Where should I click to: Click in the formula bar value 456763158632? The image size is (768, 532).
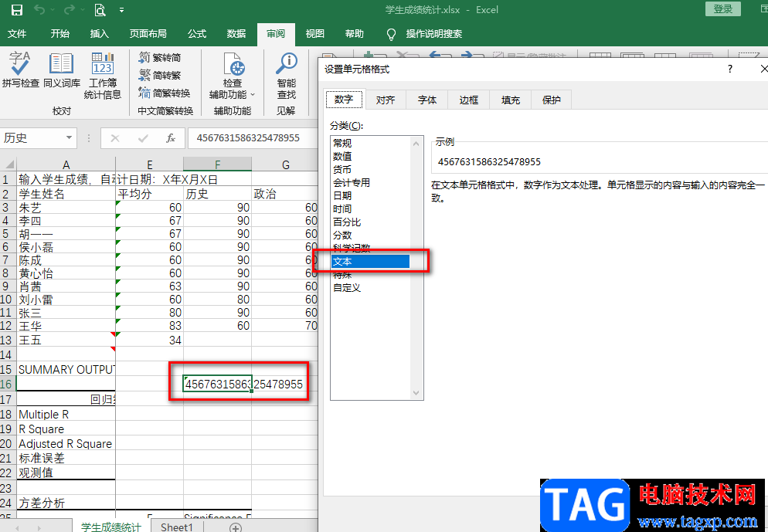[248, 138]
